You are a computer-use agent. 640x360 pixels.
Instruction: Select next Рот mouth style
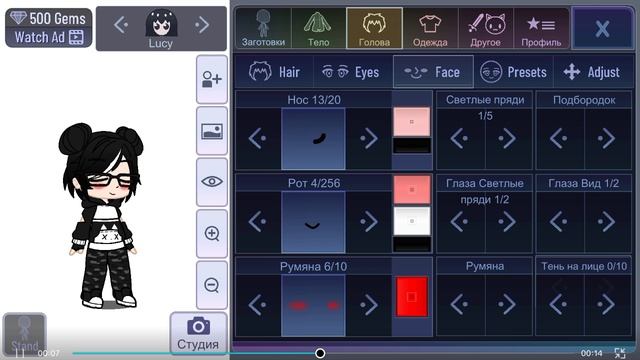click(369, 222)
